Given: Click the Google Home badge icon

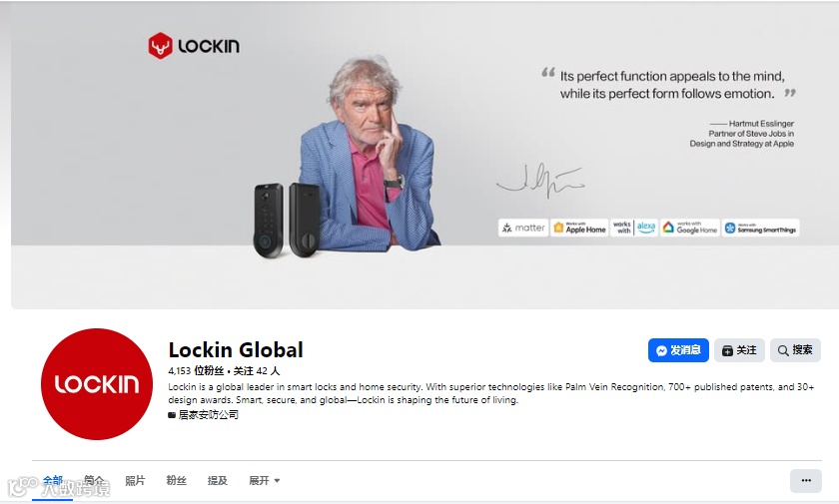Looking at the screenshot, I should pyautogui.click(x=690, y=228).
